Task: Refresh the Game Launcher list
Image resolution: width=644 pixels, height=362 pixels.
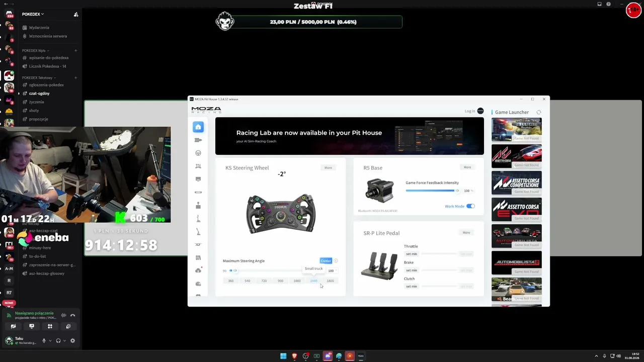Action: coord(539,112)
